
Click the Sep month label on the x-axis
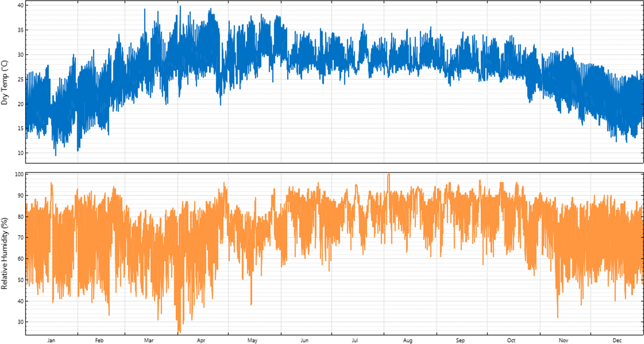click(461, 340)
